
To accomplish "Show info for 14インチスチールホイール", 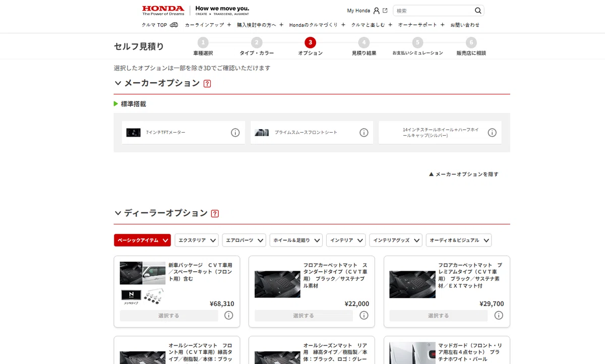I will click(x=492, y=133).
